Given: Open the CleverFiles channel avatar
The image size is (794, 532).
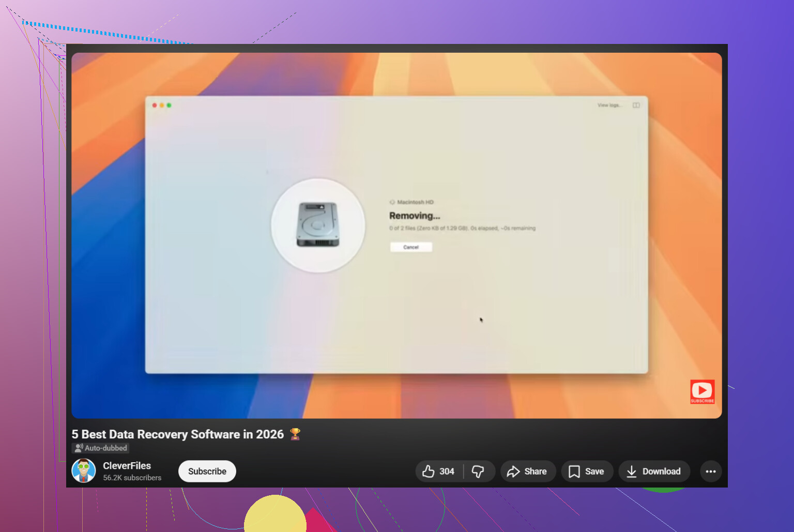Looking at the screenshot, I should tap(84, 470).
